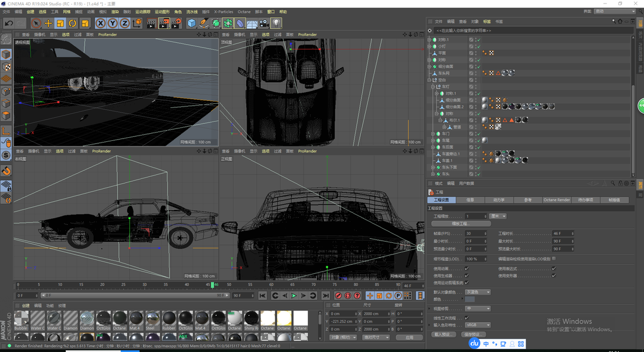
Task: Toggle the X axis lock button
Action: pyautogui.click(x=101, y=23)
